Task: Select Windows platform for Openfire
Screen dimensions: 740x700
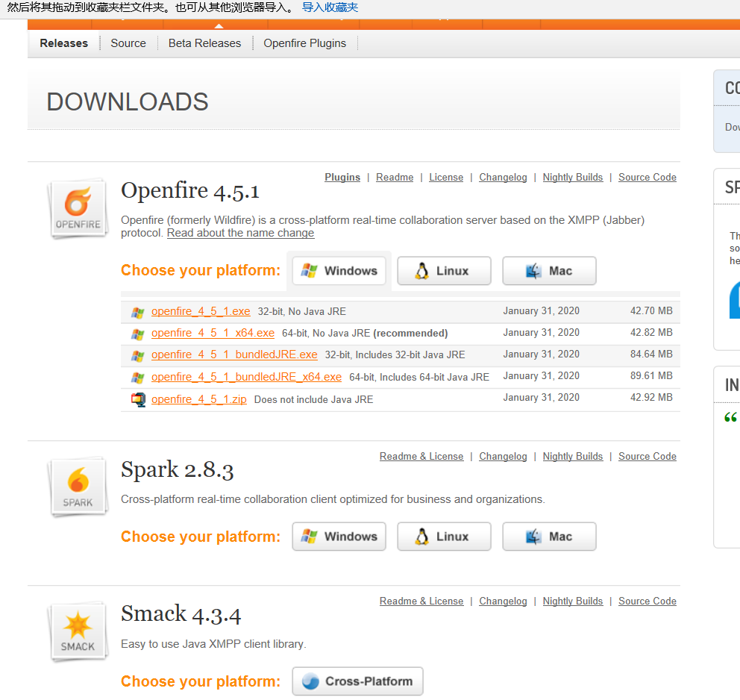Action: point(339,271)
